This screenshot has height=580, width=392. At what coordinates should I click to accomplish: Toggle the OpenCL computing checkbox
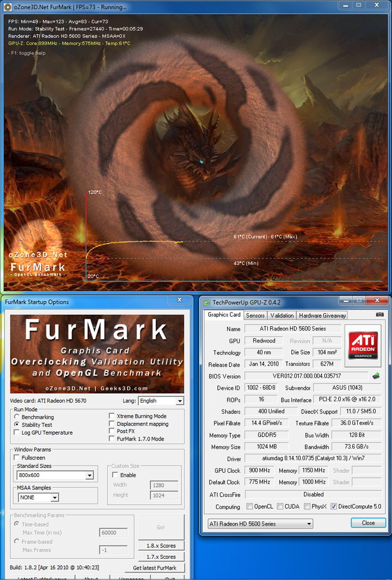coord(249,506)
